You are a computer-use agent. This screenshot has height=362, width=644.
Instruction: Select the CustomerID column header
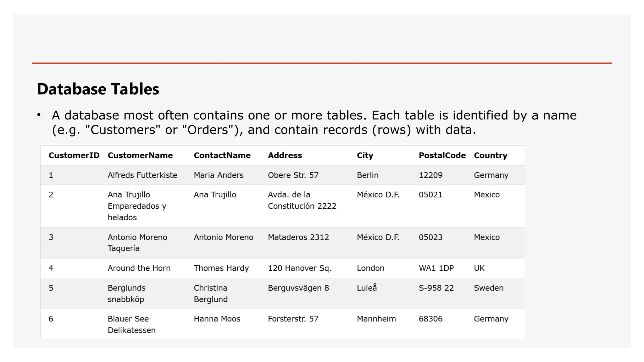(74, 156)
